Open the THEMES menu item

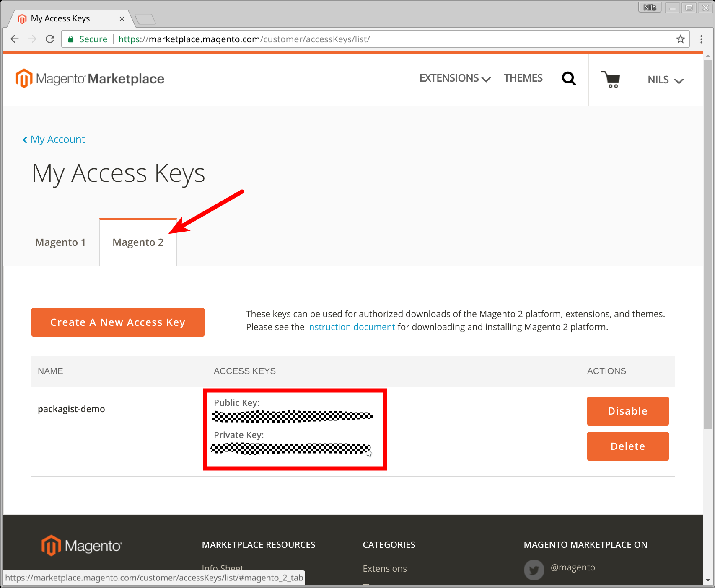click(523, 78)
